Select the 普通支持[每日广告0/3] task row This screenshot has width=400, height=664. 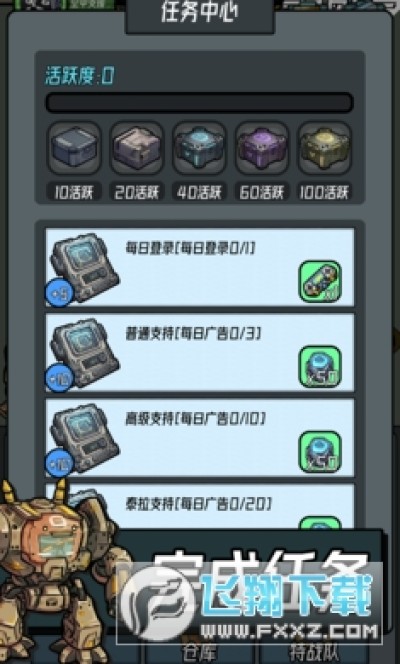click(x=200, y=352)
